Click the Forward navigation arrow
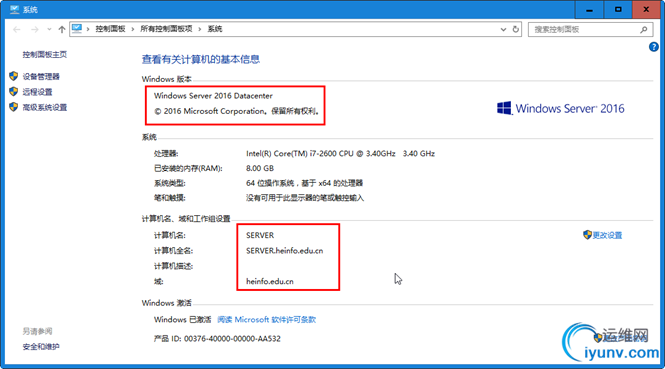Screen dimensions: 665x369 tap(35, 29)
